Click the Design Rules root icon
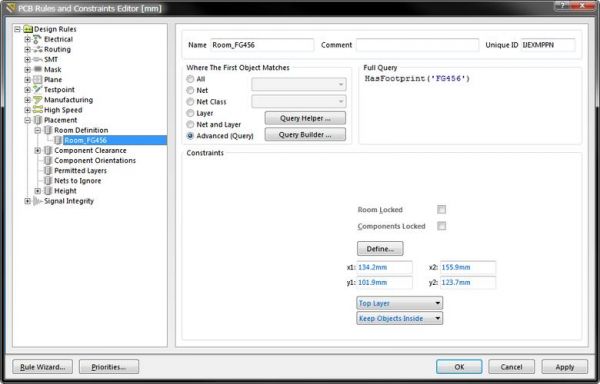This screenshot has width=600, height=384. point(28,29)
